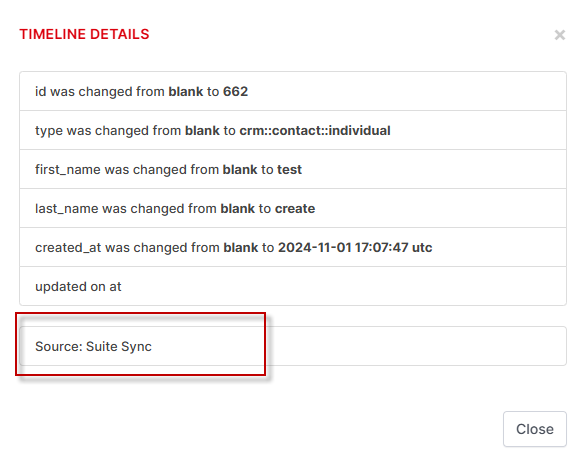
Task: Click the bold value create
Action: (295, 209)
